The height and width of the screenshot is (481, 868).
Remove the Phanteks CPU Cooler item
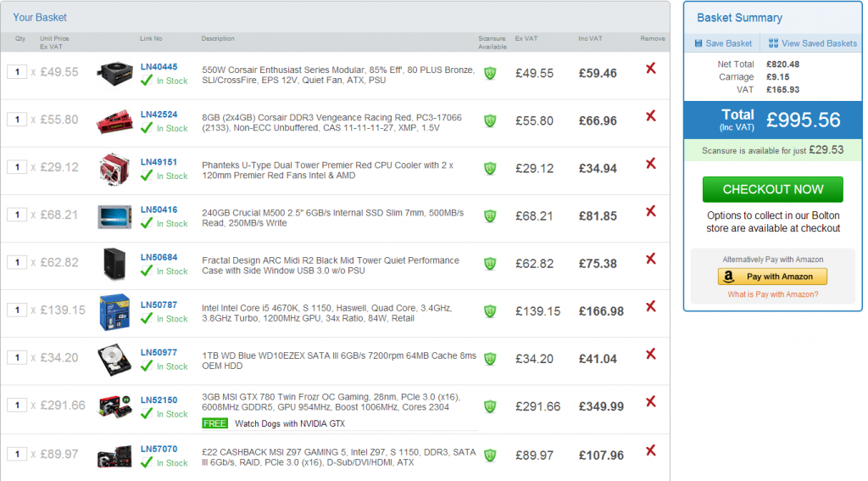pos(651,164)
